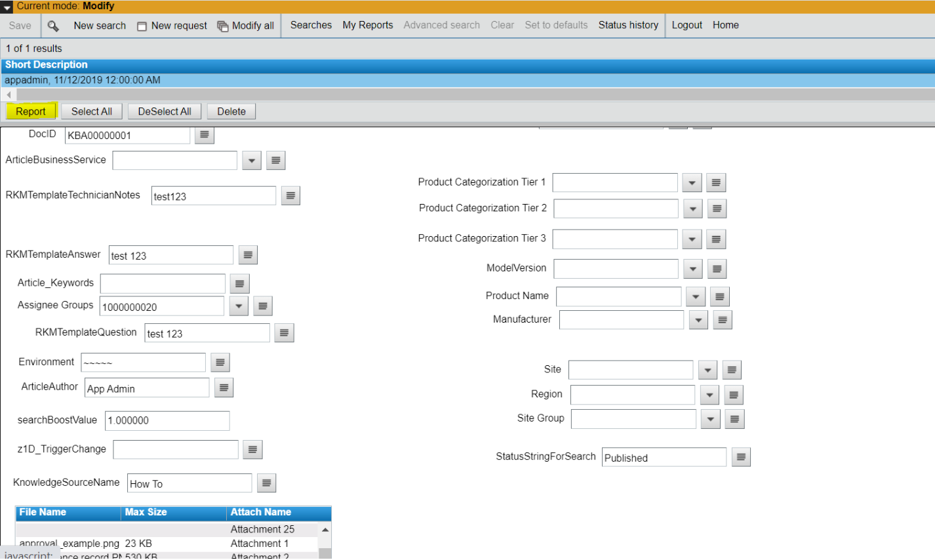935x560 pixels.
Task: Open the Searches menu
Action: 311,25
